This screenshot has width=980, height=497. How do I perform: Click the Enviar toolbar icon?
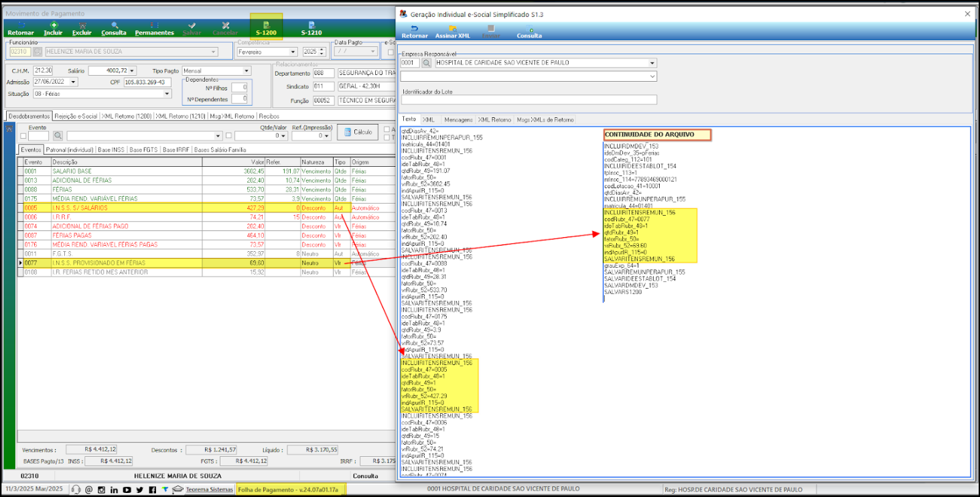491,32
